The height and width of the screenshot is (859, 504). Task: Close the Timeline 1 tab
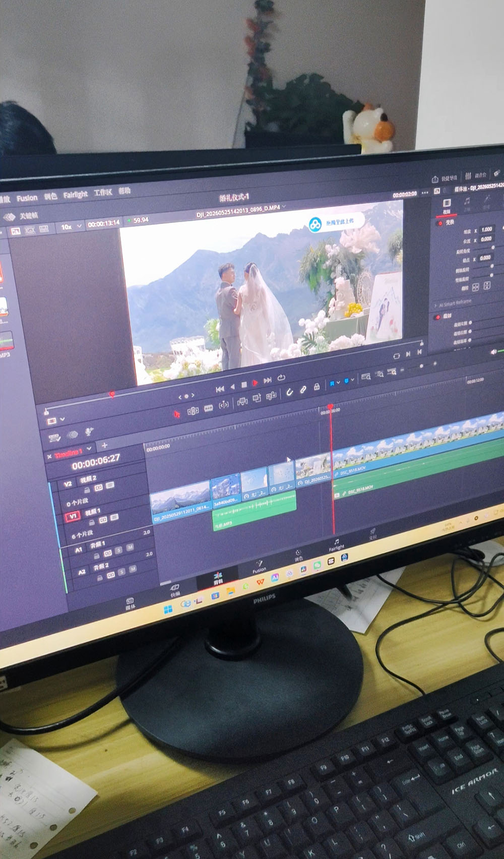[49, 456]
